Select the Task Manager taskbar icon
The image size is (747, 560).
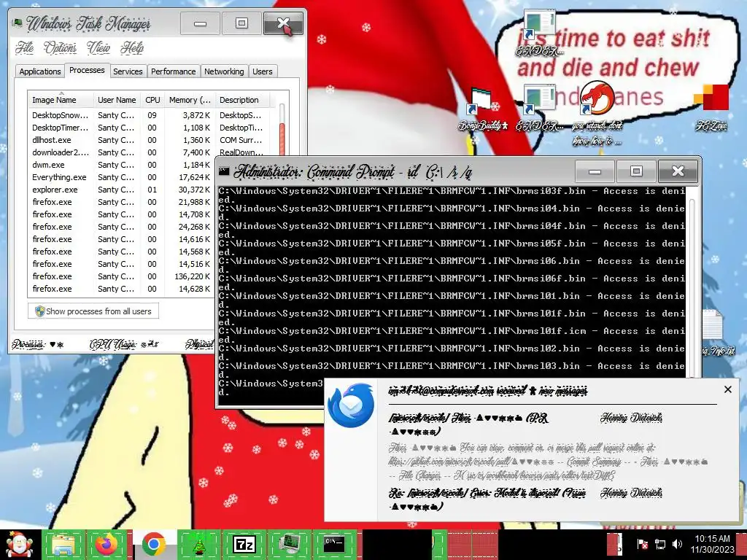point(289,545)
